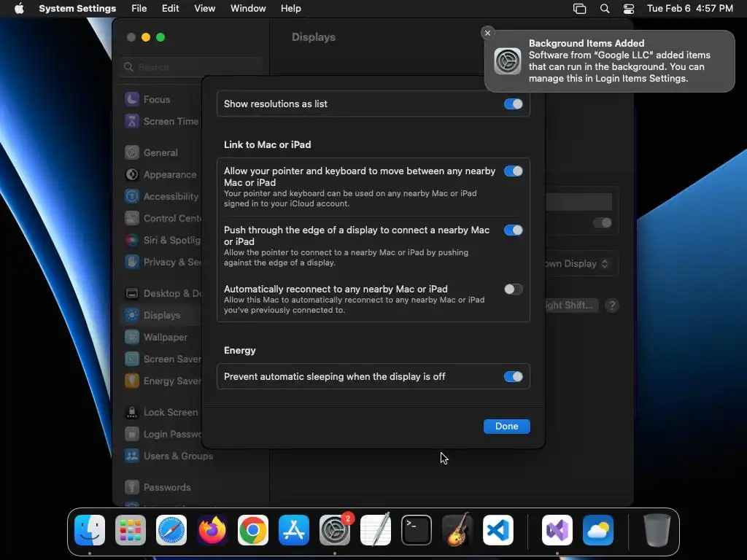Open the Help menu
The width and height of the screenshot is (747, 560).
[x=290, y=9]
